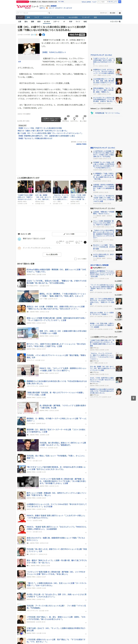Share the article via the X icon
The height and width of the screenshot is (644, 138).
[x=40, y=35]
